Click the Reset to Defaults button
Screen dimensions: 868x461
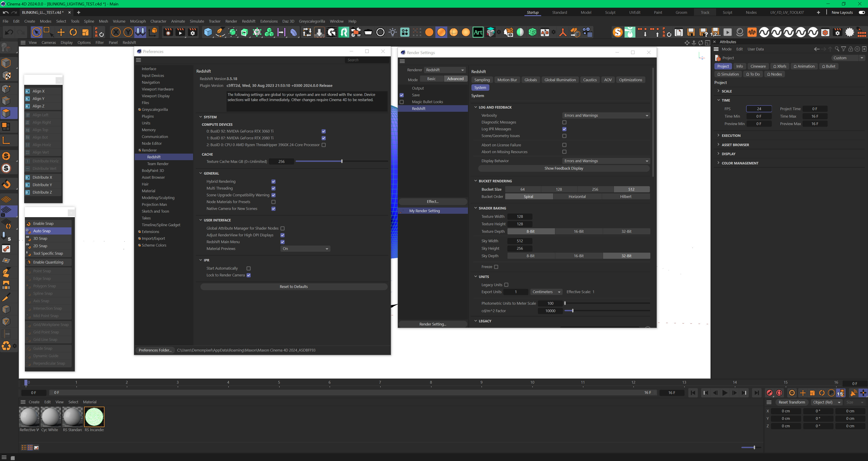click(293, 287)
